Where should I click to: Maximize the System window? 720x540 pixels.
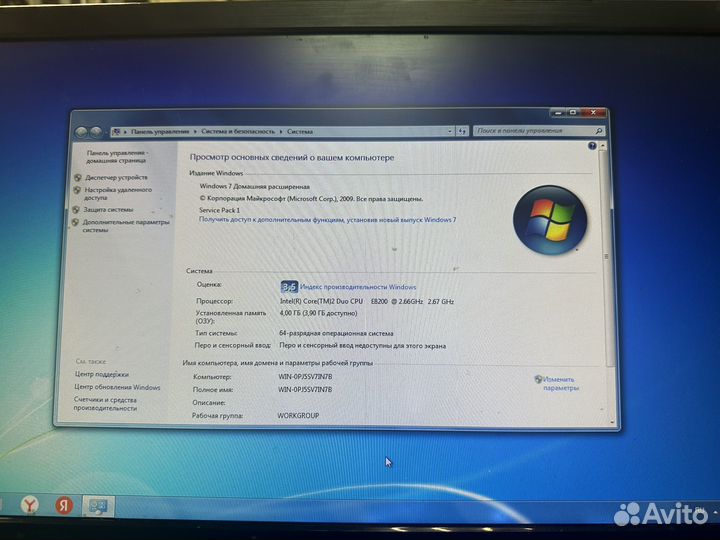click(x=573, y=112)
